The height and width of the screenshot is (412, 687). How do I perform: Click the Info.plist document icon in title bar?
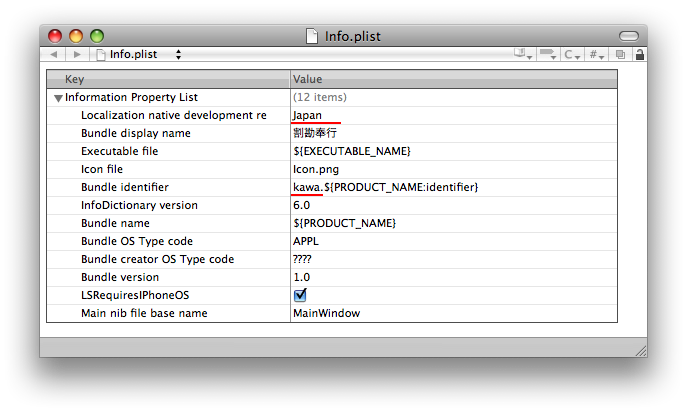pos(312,36)
